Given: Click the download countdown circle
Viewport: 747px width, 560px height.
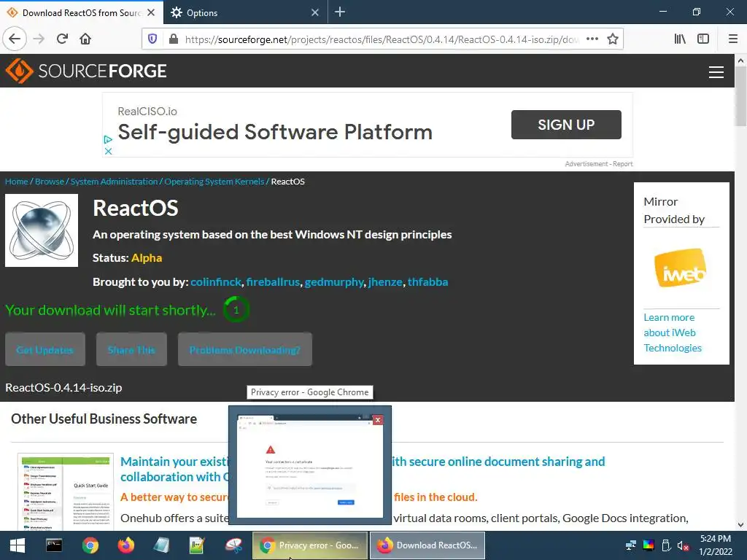Looking at the screenshot, I should pos(236,309).
